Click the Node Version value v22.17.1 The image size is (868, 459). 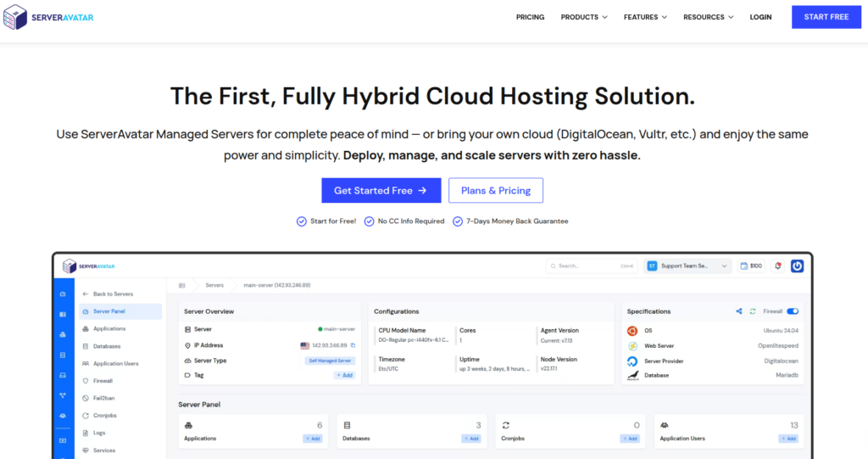point(549,368)
